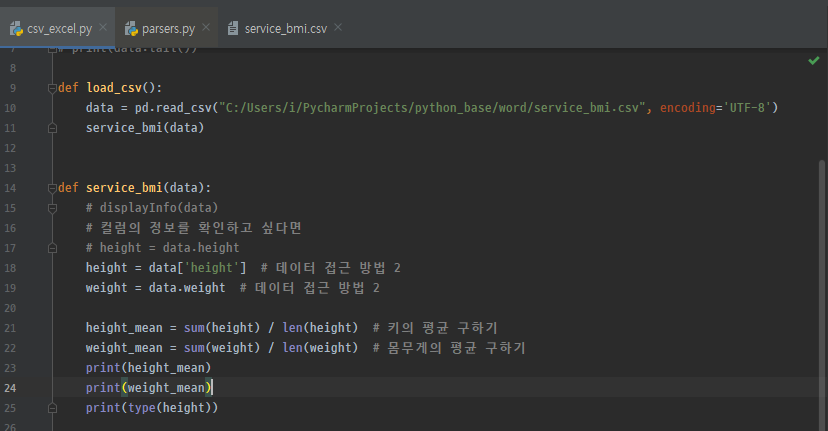This screenshot has height=431, width=828.
Task: Click fold end marker on line 17
Action: 52,248
